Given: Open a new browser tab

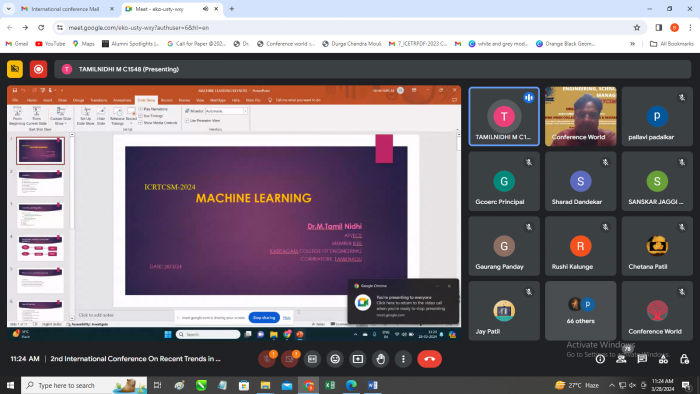Looking at the screenshot, I should pyautogui.click(x=231, y=9).
